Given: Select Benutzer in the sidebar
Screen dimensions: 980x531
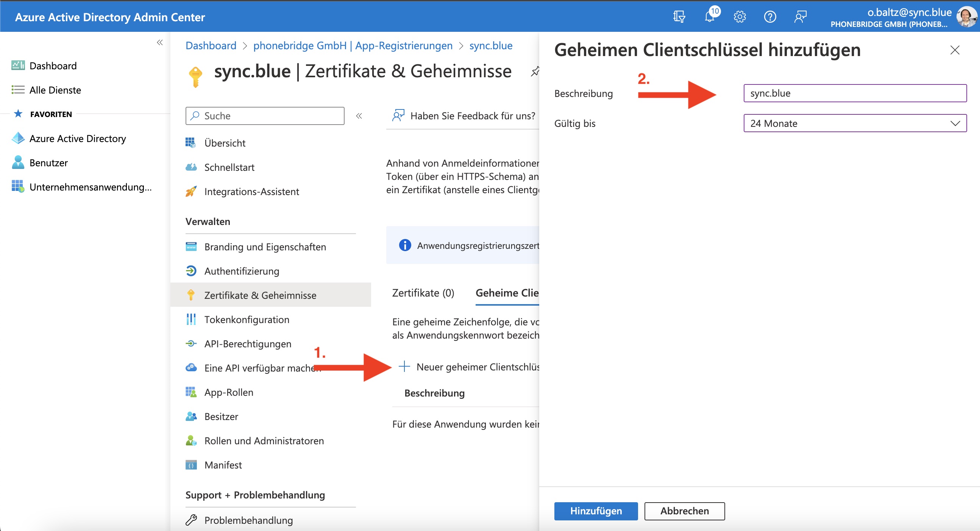Looking at the screenshot, I should 48,162.
